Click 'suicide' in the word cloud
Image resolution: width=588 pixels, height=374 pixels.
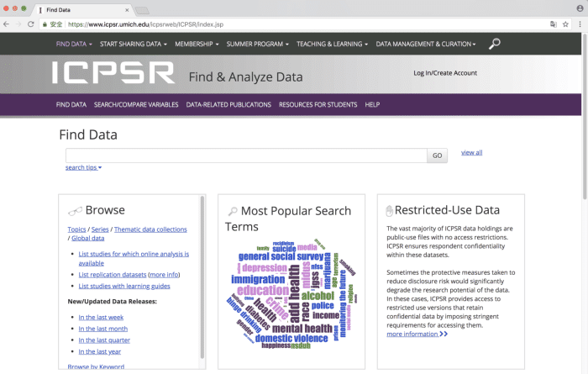click(284, 249)
